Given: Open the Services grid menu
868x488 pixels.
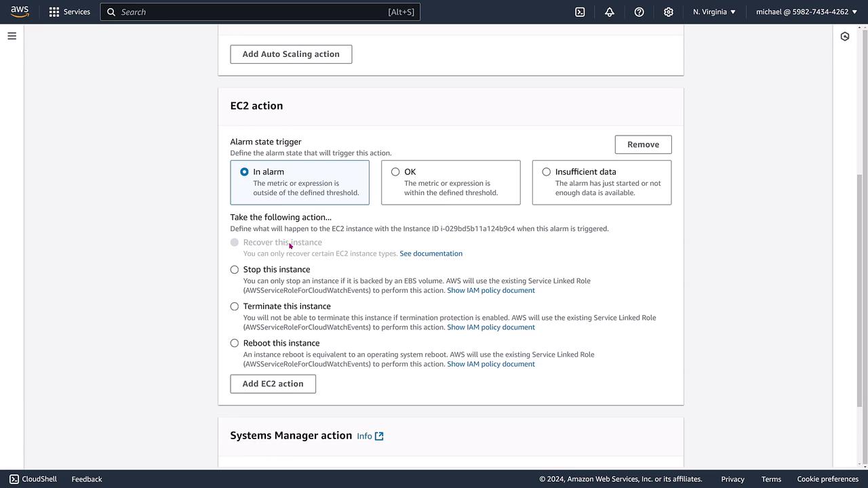Looking at the screenshot, I should coord(54,12).
